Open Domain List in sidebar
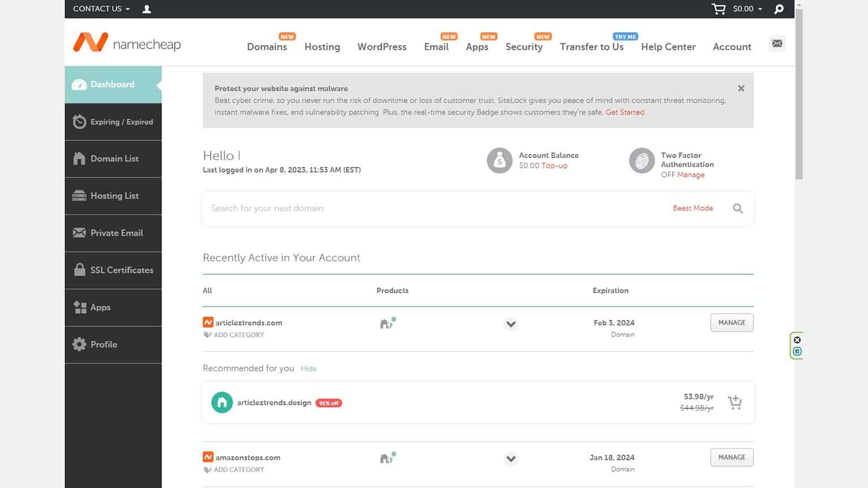Viewport: 868px width, 488px height. click(113, 159)
